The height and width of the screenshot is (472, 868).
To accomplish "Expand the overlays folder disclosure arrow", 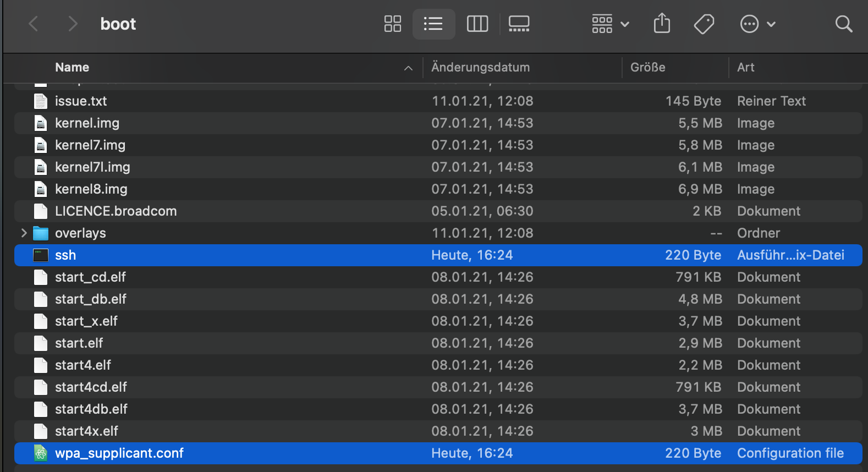I will click(x=24, y=233).
